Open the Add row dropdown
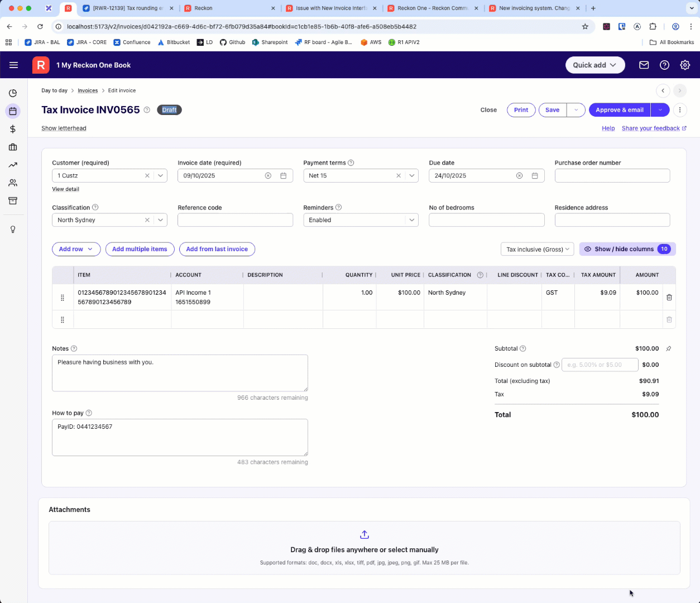Viewport: 700px width, 603px height. (76, 249)
